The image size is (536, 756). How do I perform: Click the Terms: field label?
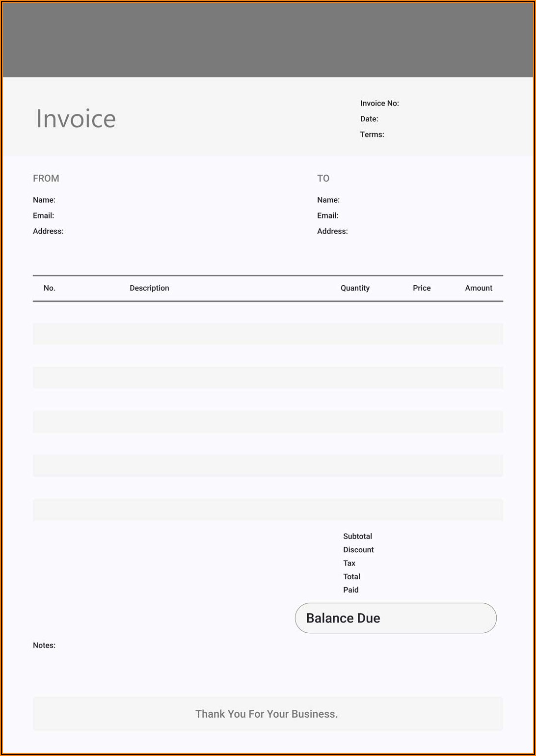(372, 135)
